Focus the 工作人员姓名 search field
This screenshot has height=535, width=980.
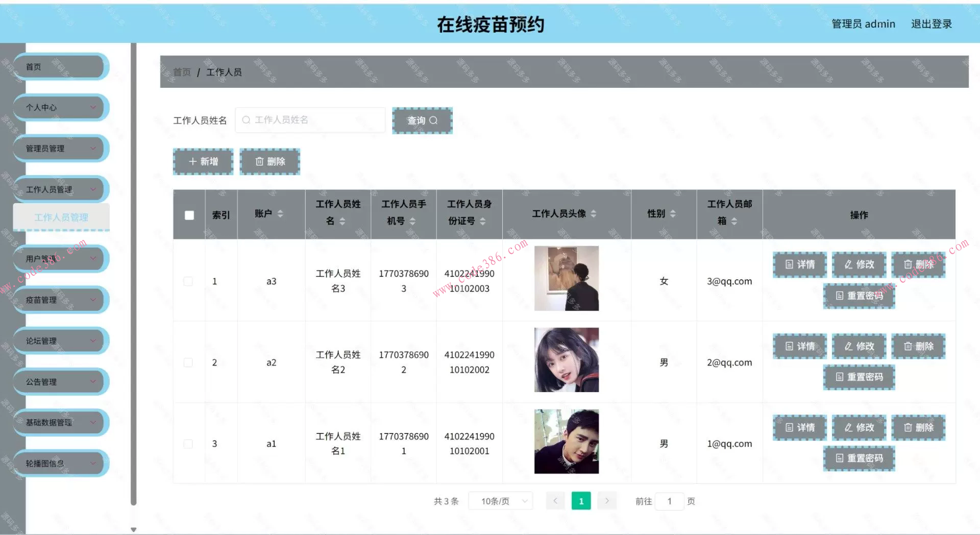[310, 120]
